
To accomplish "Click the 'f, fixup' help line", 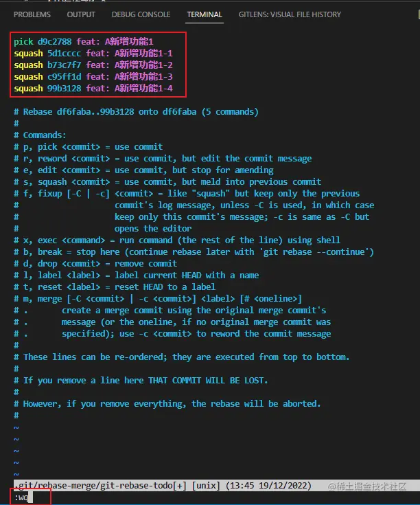I will point(187,194).
